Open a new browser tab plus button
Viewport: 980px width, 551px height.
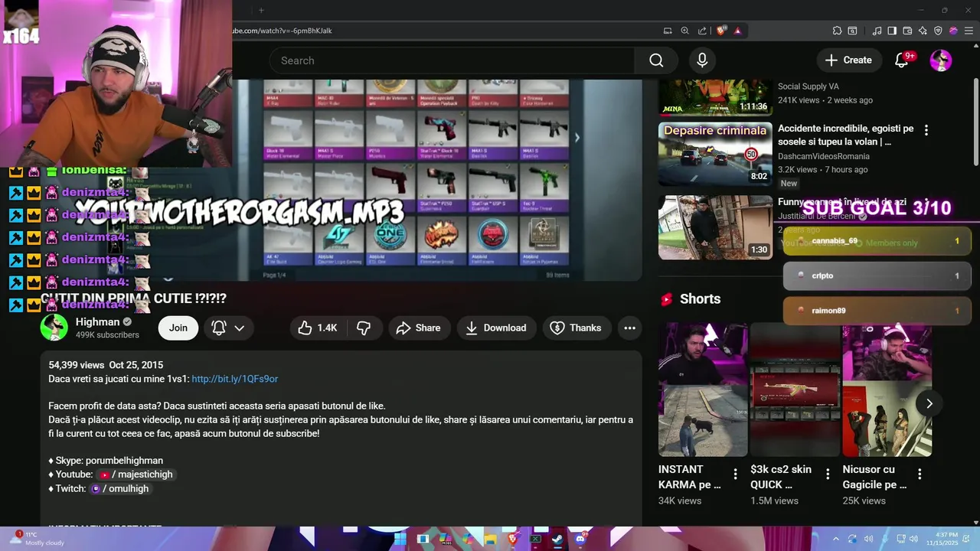point(261,10)
